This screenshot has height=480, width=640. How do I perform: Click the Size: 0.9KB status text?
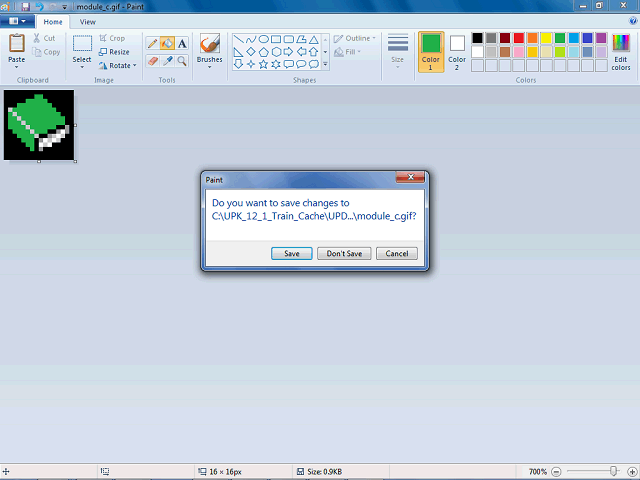click(x=324, y=472)
